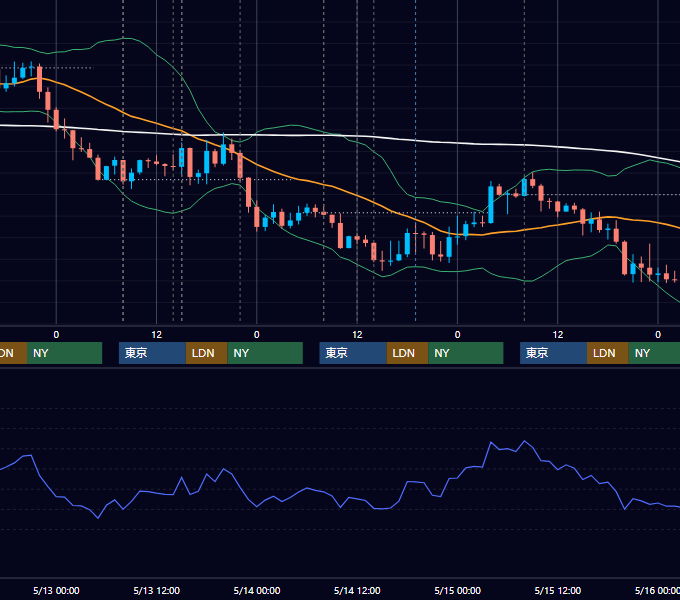Click hour label 0 for 5/13 midnight

pos(56,335)
